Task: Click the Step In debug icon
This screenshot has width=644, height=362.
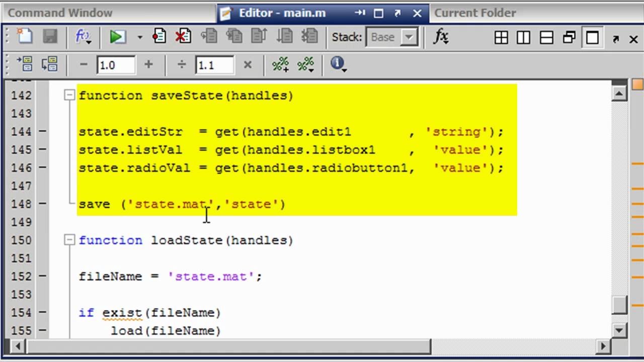Action: click(234, 36)
